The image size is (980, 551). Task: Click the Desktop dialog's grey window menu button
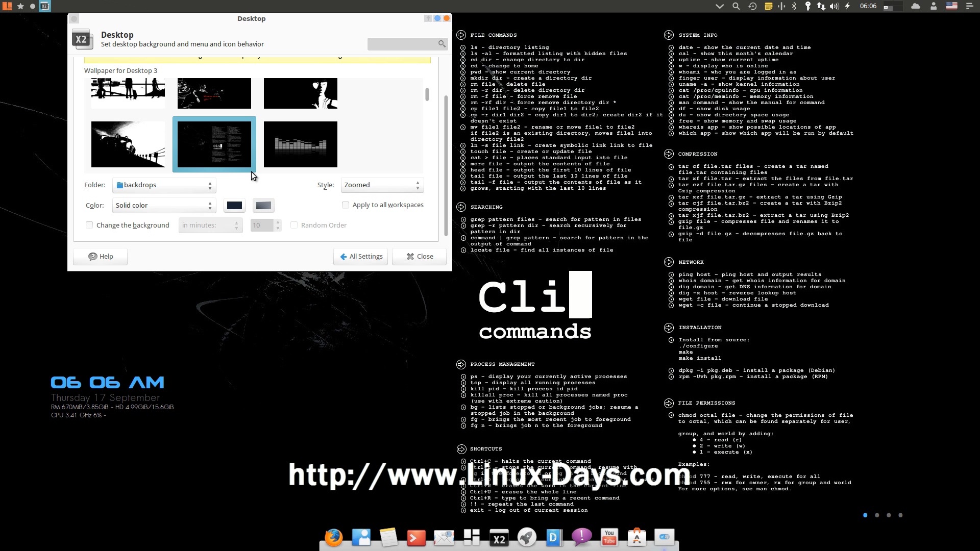tap(74, 19)
